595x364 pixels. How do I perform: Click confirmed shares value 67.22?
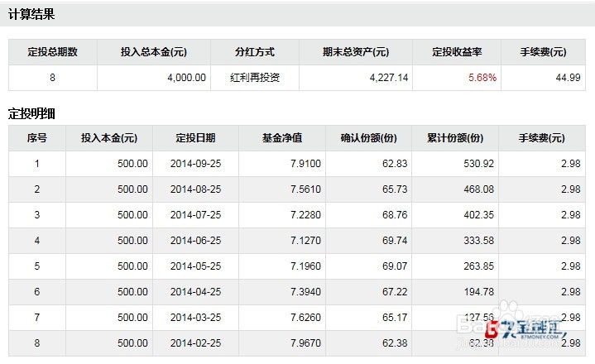click(395, 292)
